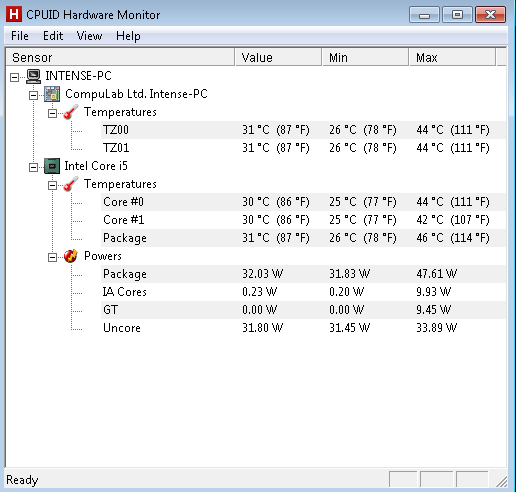Click the Intel Core i5 processor chip icon
Screen dimensions: 516x492
pos(52,166)
